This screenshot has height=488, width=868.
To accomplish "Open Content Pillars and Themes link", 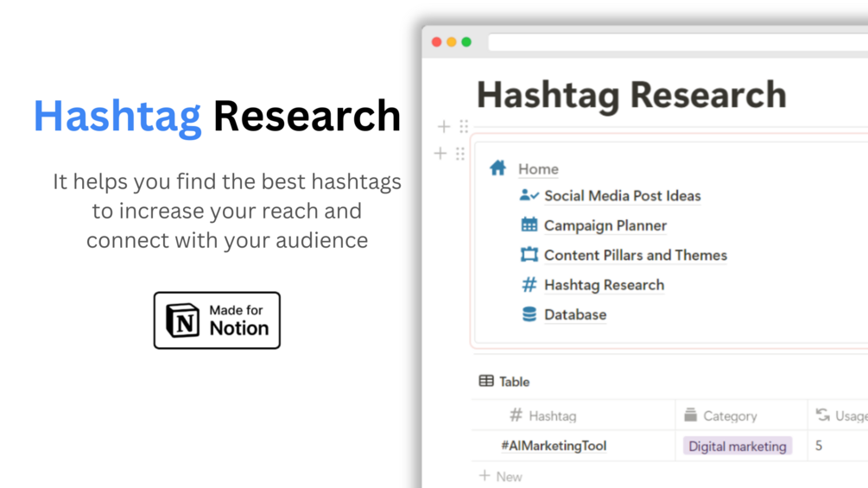I will 635,255.
